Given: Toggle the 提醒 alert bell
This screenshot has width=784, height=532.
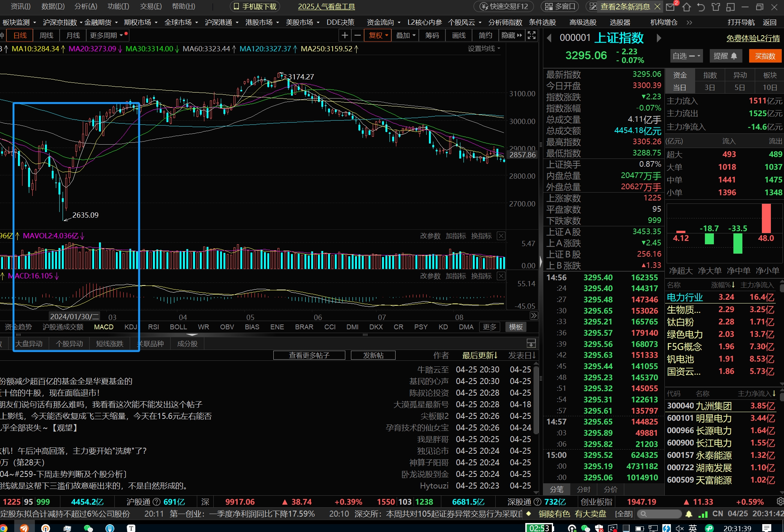Looking at the screenshot, I should pos(725,56).
